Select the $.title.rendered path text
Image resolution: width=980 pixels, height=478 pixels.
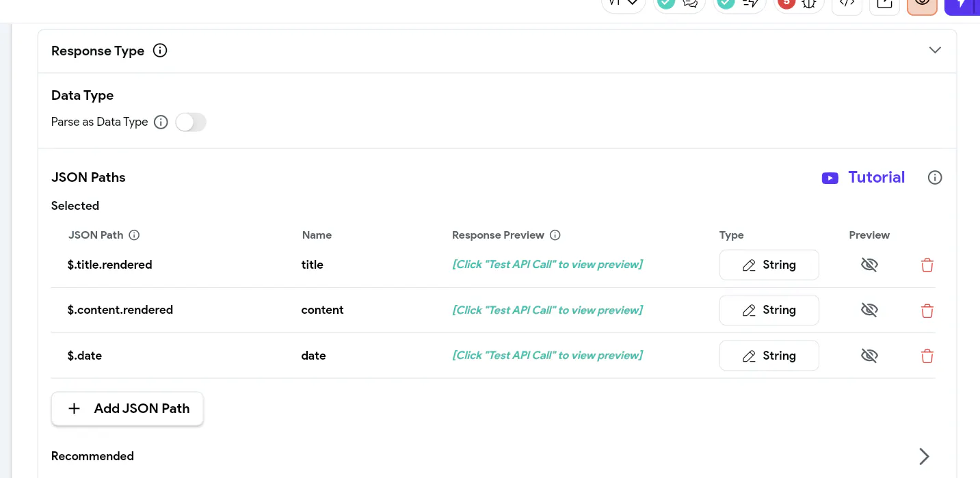109,265
